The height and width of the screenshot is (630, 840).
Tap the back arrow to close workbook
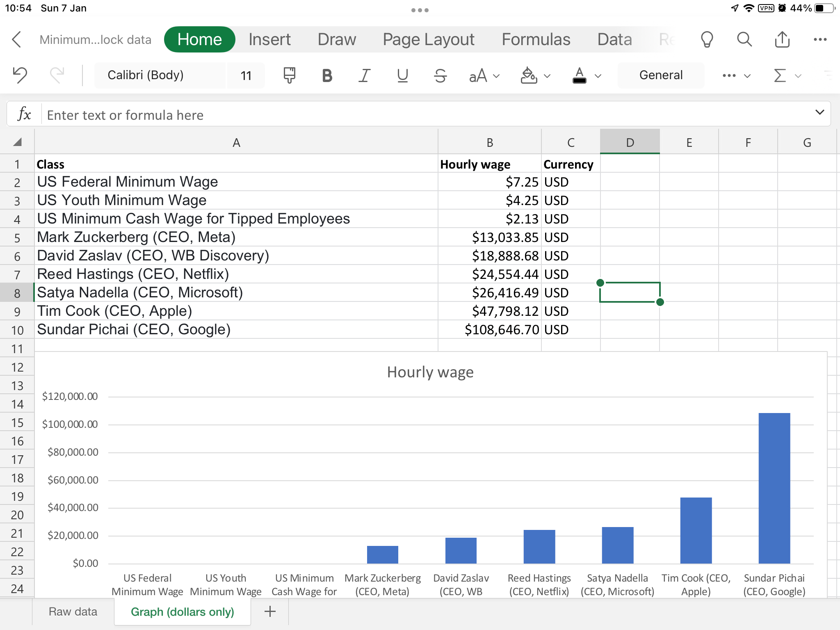pyautogui.click(x=16, y=40)
